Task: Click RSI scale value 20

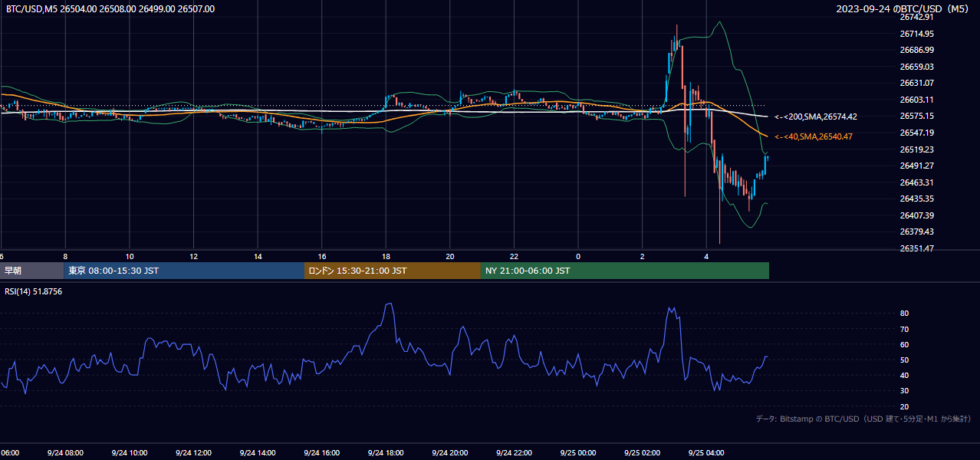Action: pos(904,406)
